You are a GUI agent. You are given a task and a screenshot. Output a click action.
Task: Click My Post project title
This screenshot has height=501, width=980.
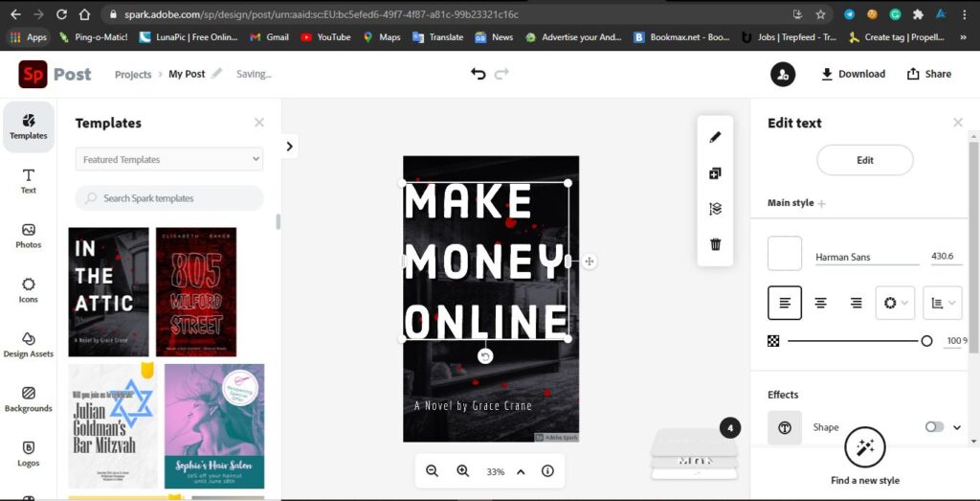(187, 74)
